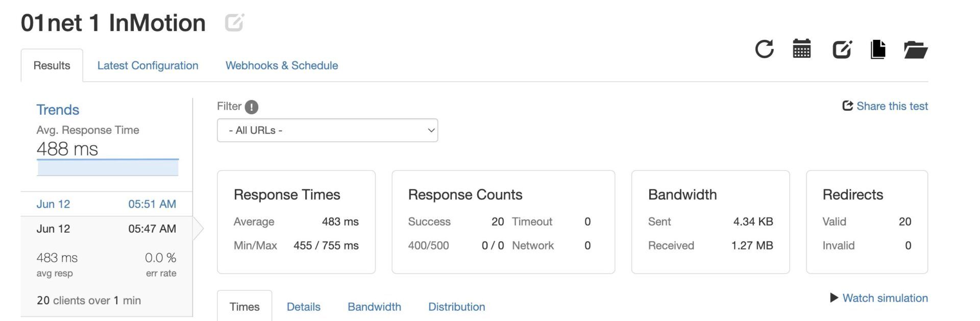Open the Webhooks & Schedule tab
This screenshot has width=980, height=321.
pos(282,65)
